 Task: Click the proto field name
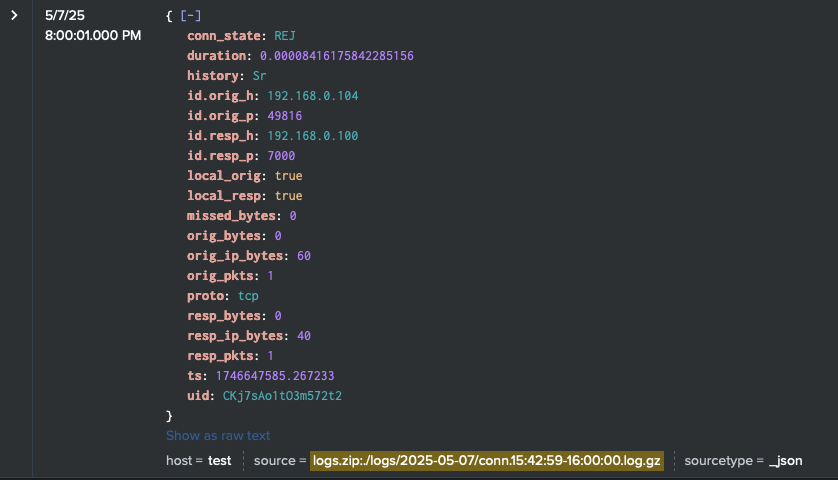click(205, 296)
